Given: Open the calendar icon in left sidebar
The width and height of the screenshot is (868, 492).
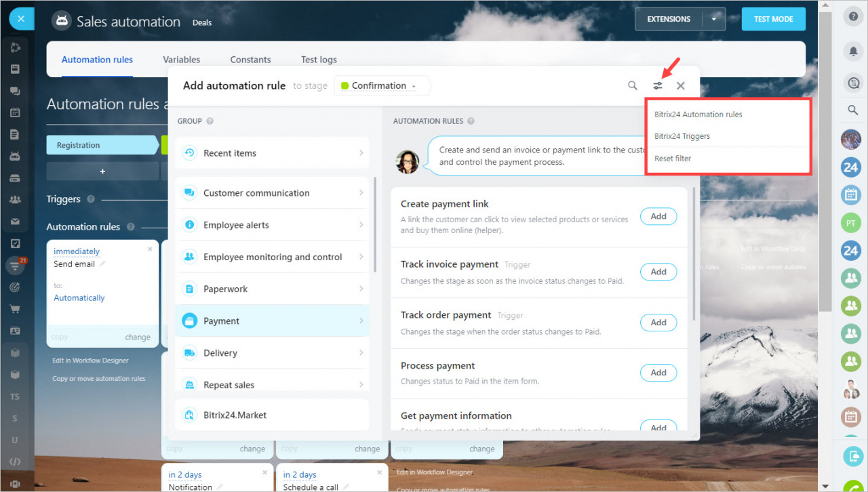Looking at the screenshot, I should point(15,112).
